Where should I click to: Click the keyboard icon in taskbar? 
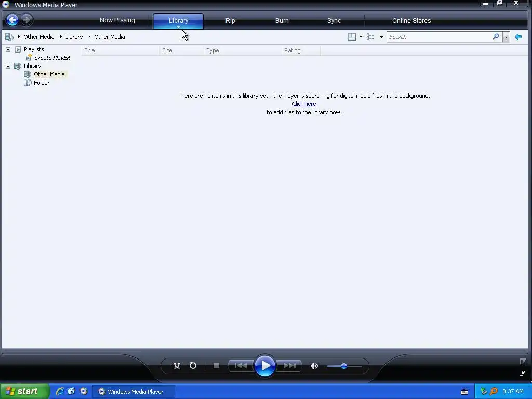pos(464,392)
